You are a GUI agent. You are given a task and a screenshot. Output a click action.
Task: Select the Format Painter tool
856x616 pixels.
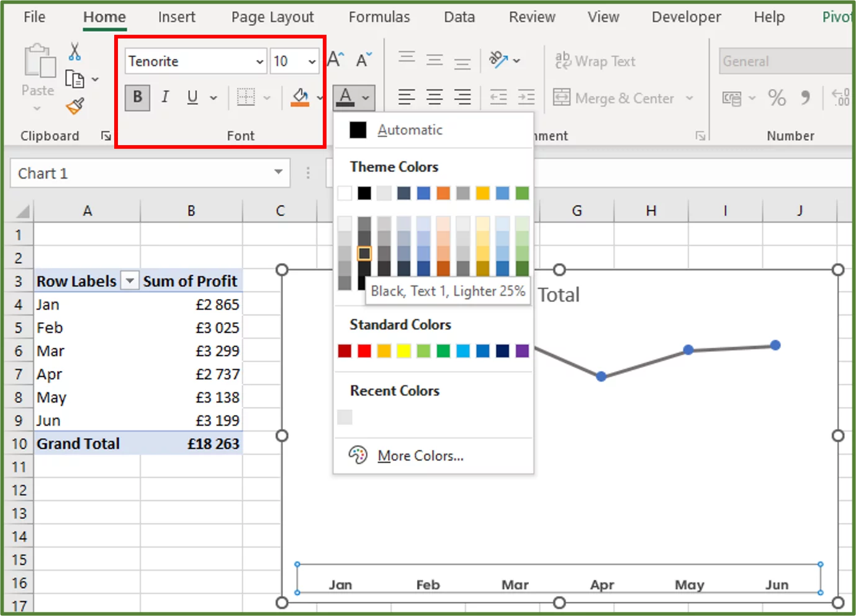pos(73,105)
